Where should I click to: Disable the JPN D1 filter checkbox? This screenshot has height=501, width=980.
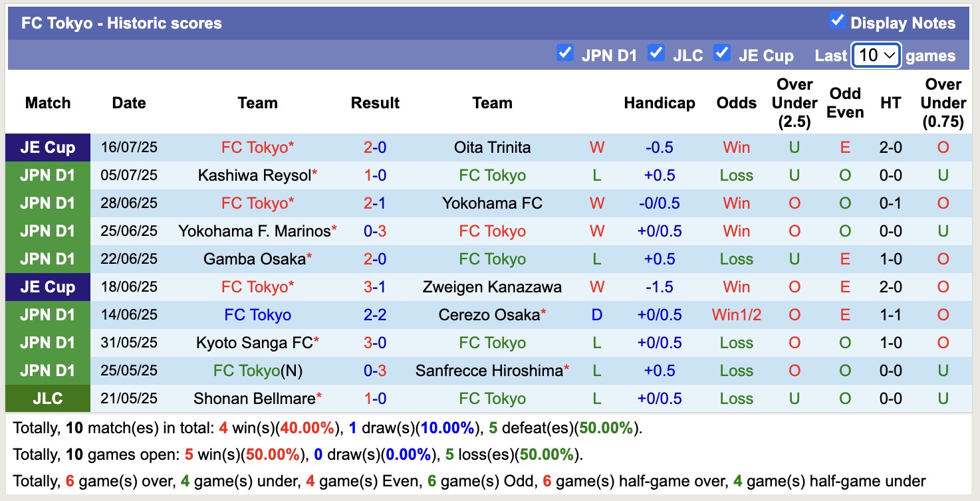tap(566, 54)
